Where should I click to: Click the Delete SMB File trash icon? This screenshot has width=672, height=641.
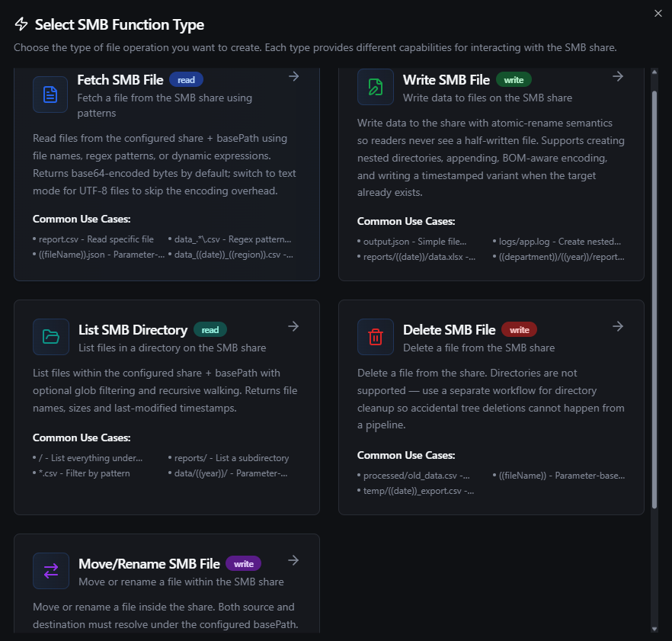376,337
